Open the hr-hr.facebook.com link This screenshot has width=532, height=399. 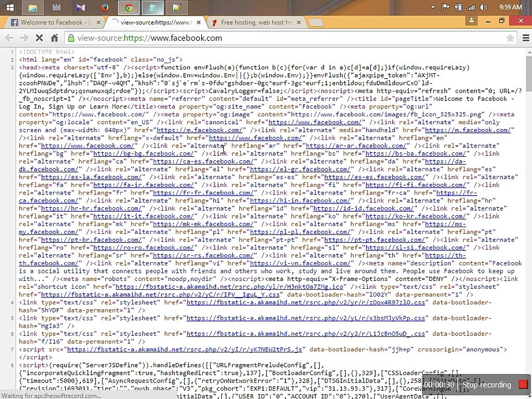coord(91,208)
